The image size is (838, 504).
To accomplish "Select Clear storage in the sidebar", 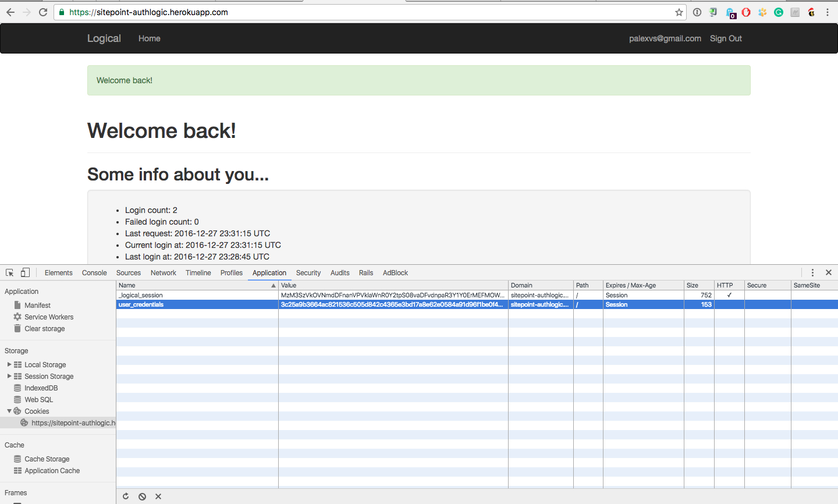I will point(44,328).
